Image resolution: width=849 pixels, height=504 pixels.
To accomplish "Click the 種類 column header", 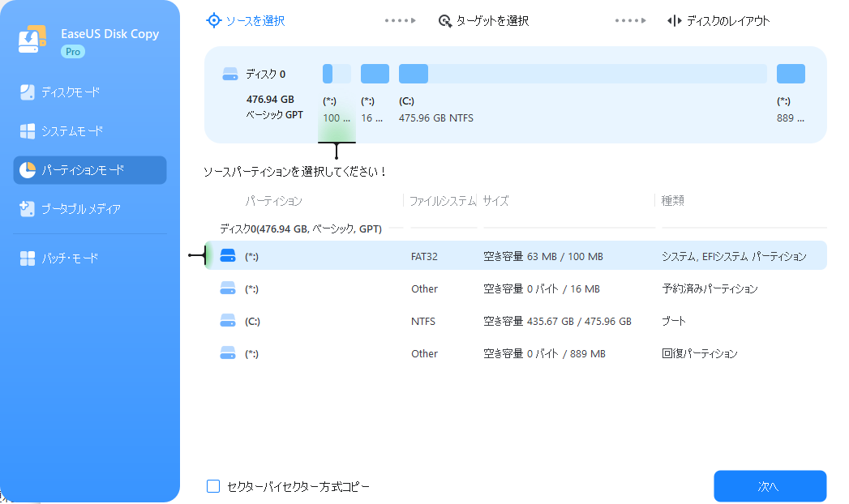I will (672, 201).
